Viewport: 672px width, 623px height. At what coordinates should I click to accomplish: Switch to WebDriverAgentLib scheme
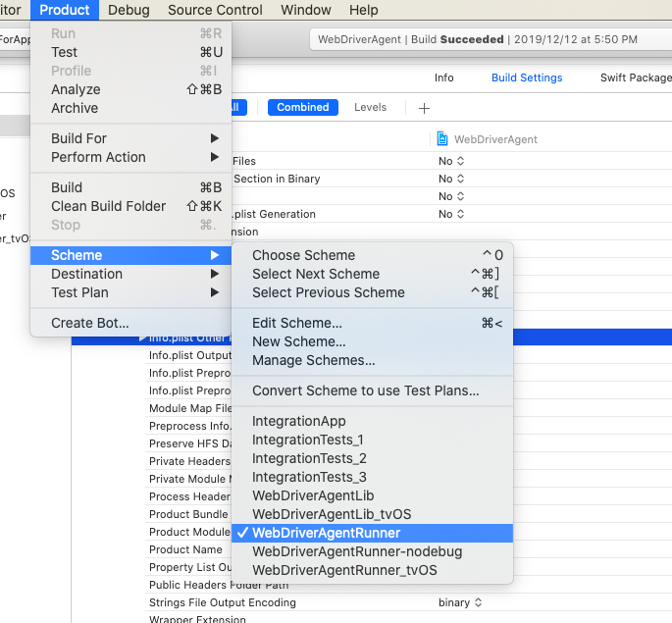(372, 495)
